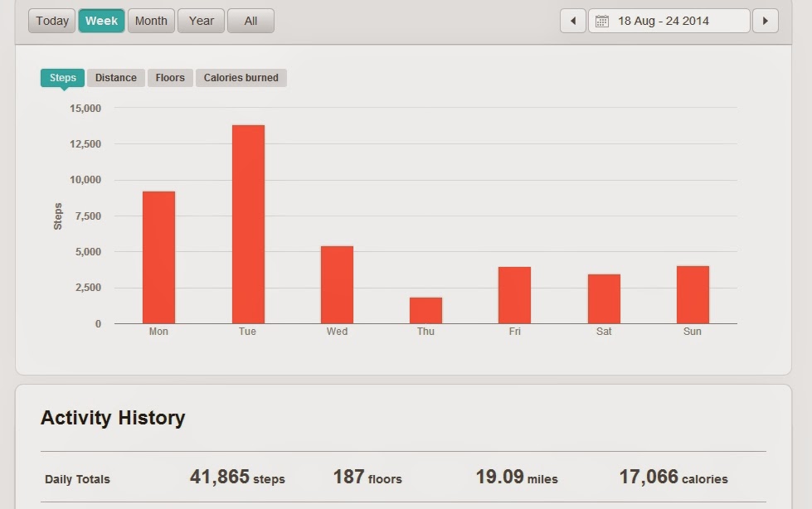Screen dimensions: 812x509
Task: Click the Sunday steps bar
Action: coord(693,294)
